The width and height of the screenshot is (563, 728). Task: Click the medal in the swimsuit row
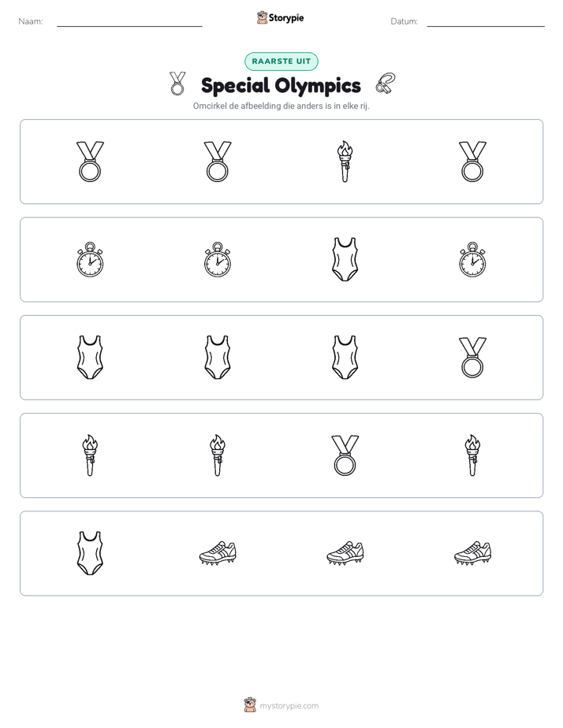coord(472,358)
